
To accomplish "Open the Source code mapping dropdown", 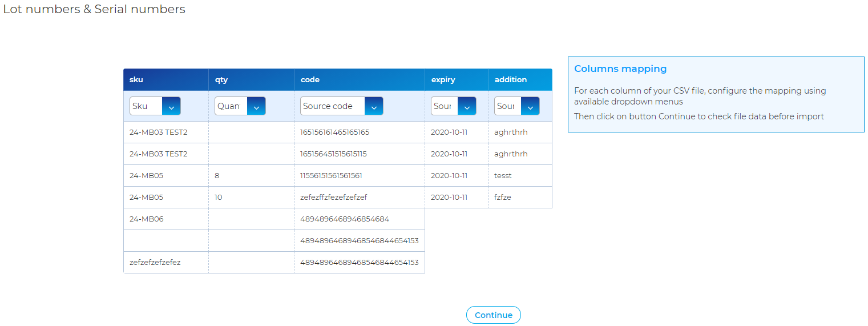I will tap(342, 106).
